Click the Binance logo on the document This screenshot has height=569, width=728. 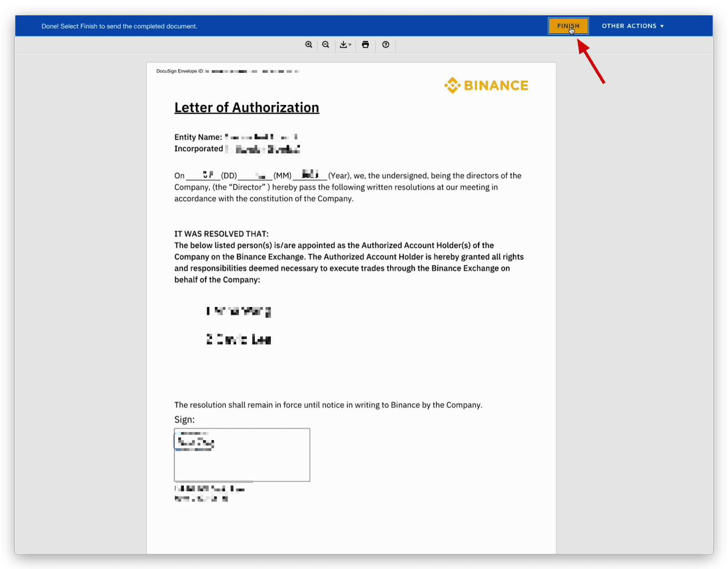486,86
